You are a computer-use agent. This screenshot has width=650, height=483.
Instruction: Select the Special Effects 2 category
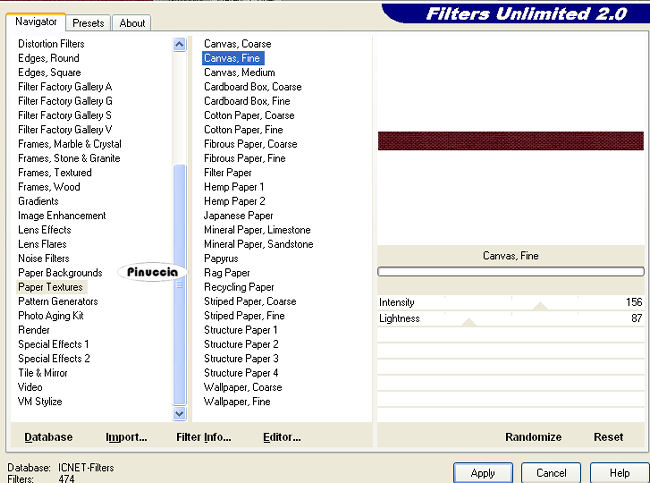[x=54, y=359]
